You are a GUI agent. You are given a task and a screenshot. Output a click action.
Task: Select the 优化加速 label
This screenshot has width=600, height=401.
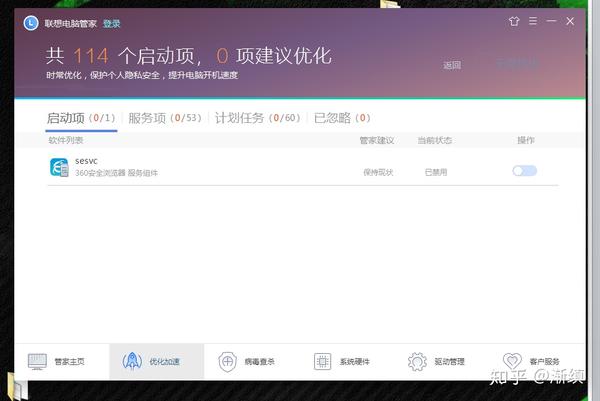tap(164, 362)
